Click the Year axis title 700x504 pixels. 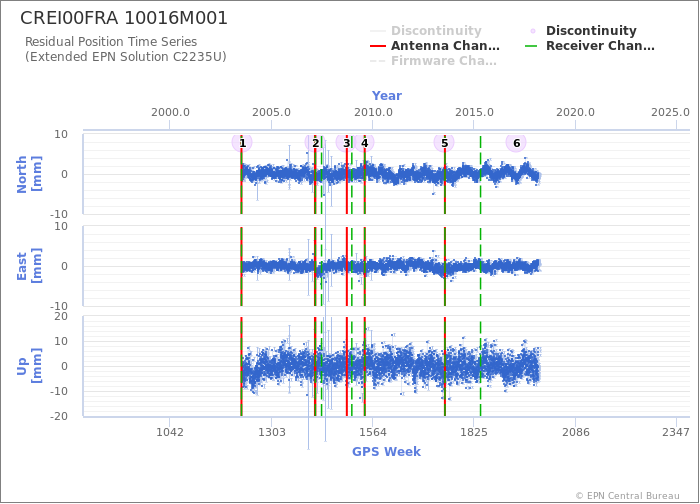point(387,96)
